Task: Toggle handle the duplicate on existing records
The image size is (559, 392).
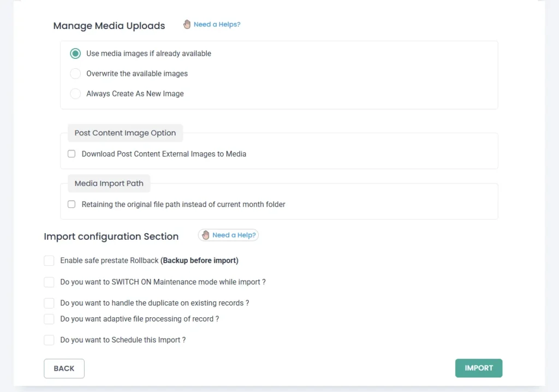Action: pyautogui.click(x=49, y=303)
